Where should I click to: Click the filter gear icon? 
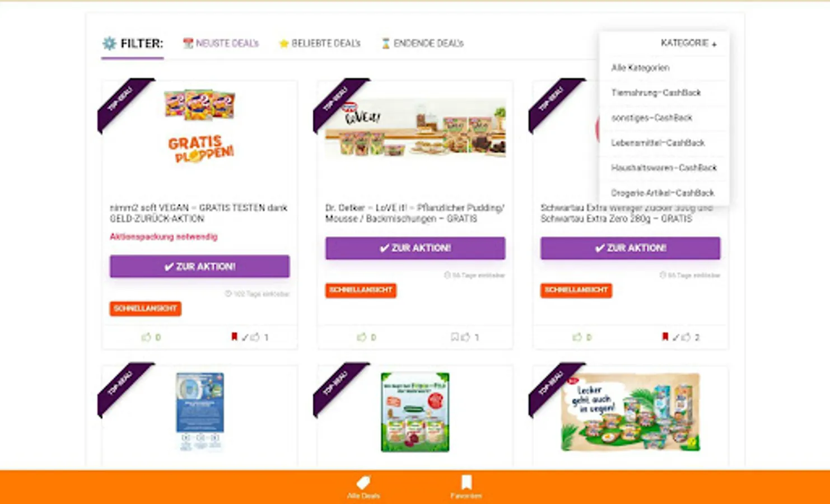click(x=109, y=43)
